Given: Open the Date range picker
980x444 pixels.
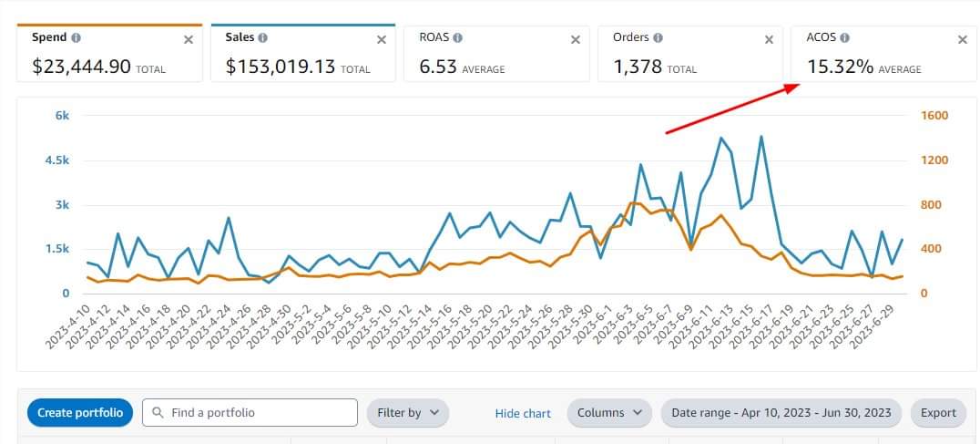Looking at the screenshot, I should tap(781, 413).
